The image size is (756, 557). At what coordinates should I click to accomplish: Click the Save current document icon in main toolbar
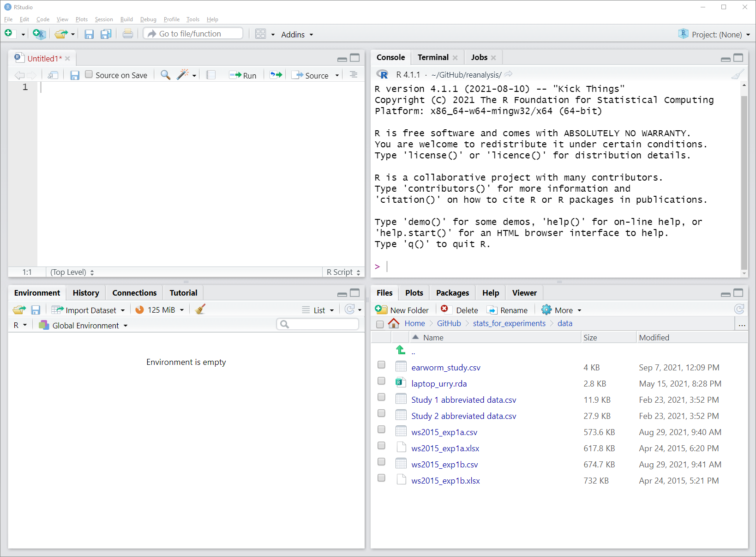[89, 34]
